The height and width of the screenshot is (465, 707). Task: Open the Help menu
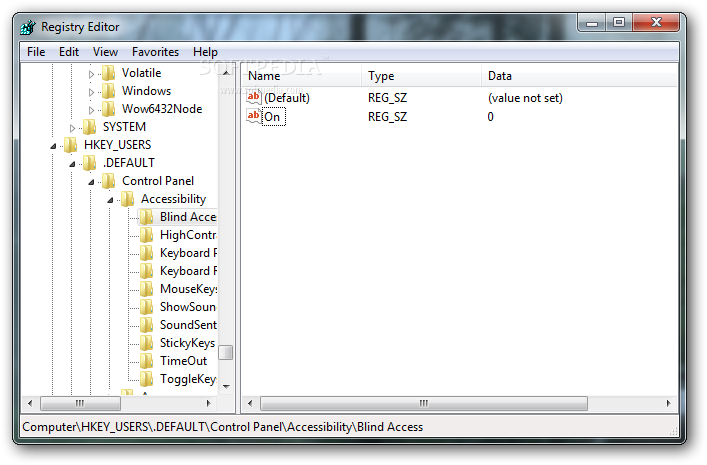[x=205, y=52]
